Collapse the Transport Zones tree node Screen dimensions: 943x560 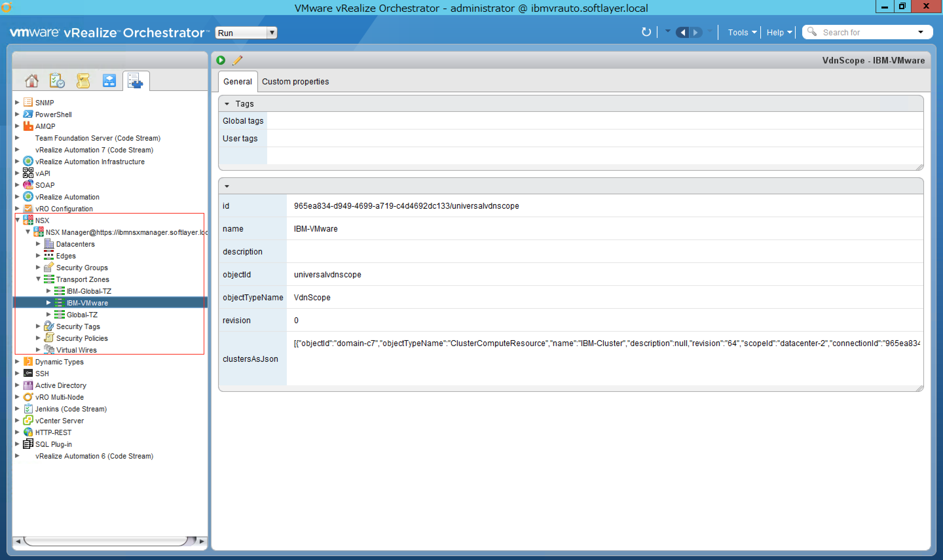38,279
